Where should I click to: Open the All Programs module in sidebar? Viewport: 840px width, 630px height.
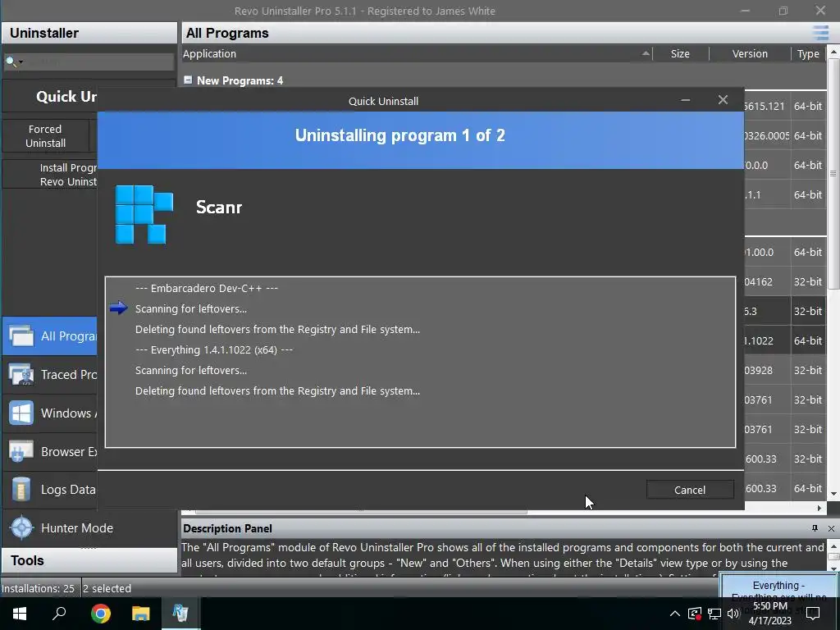pyautogui.click(x=50, y=336)
